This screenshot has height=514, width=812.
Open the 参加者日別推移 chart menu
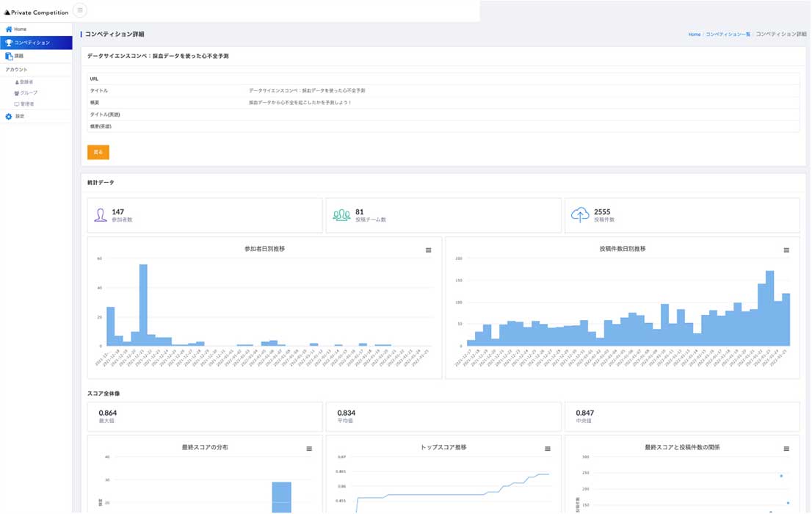tap(428, 250)
